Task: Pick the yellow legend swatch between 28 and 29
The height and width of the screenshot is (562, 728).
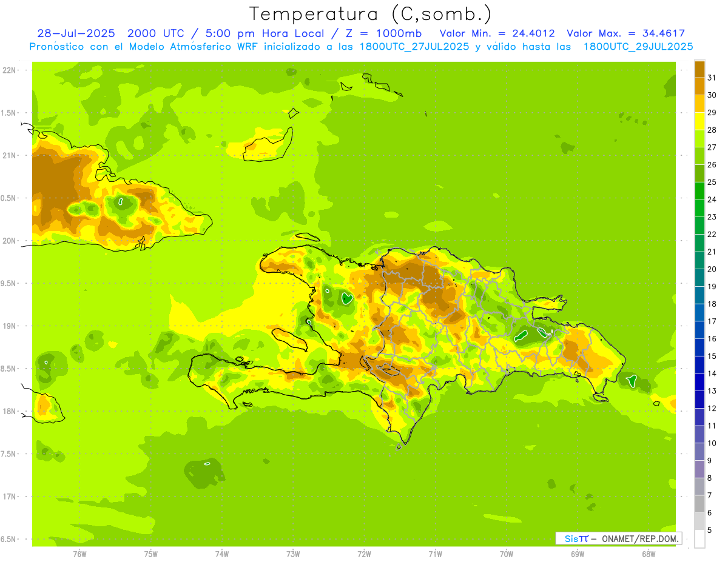Action: (699, 121)
